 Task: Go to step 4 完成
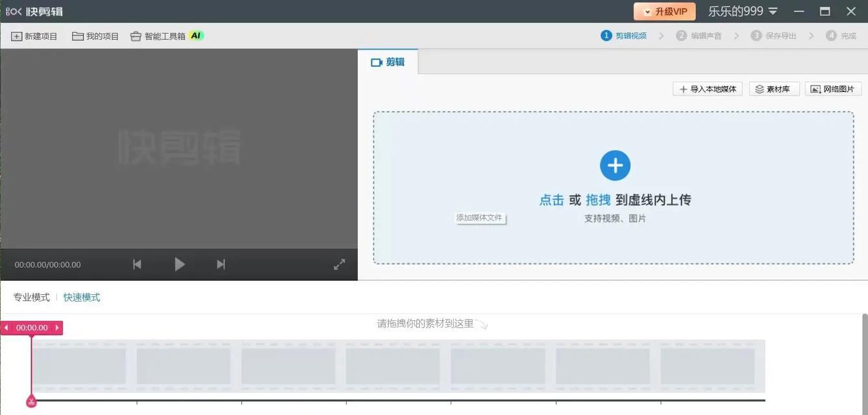841,36
